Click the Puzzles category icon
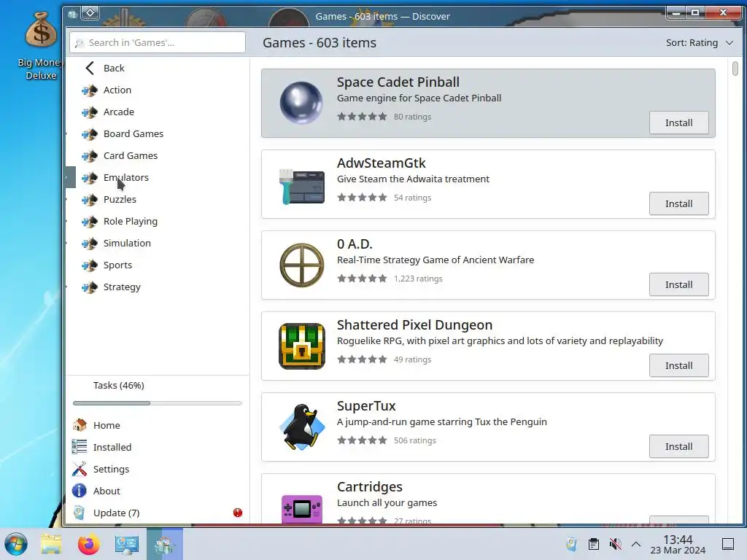This screenshot has height=560, width=747. [89, 200]
